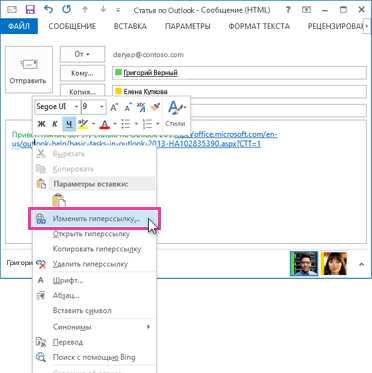
Task: Redo the last action in title bar
Action: pos(67,10)
